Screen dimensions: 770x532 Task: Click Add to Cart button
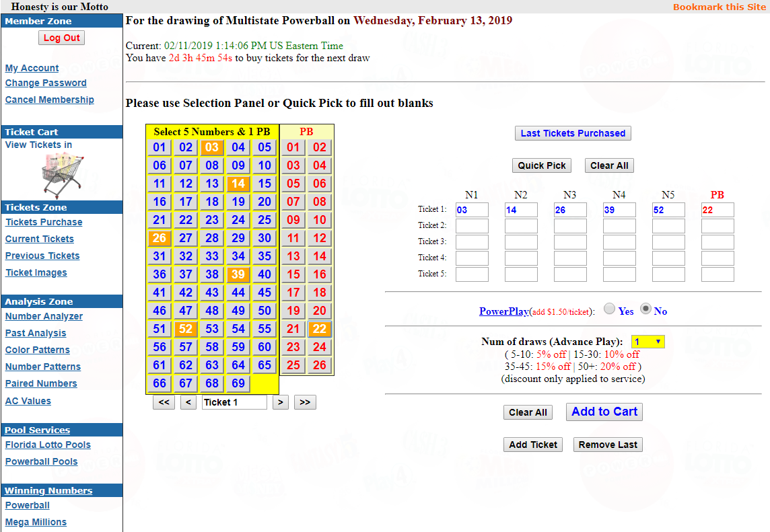(x=604, y=412)
